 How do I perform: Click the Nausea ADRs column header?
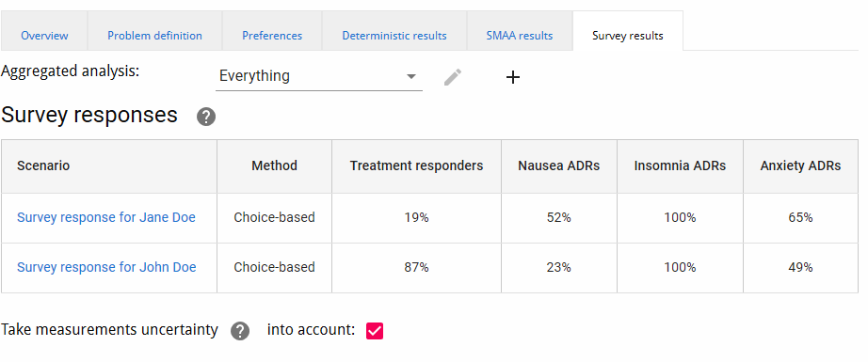(559, 165)
